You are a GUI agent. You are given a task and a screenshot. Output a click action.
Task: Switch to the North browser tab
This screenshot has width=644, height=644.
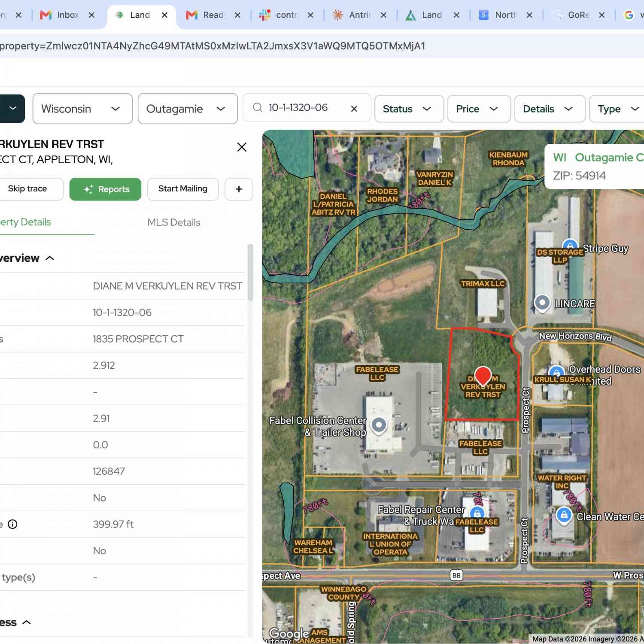[x=504, y=15]
